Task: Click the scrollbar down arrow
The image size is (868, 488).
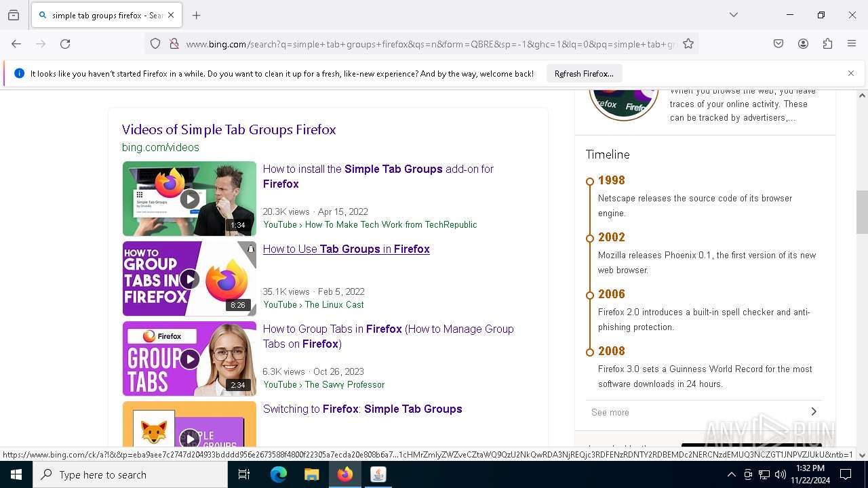Action: click(x=862, y=455)
